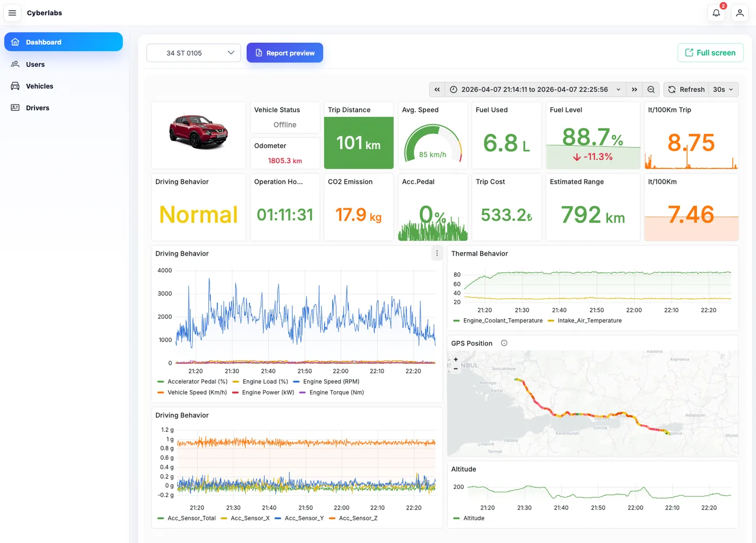Image resolution: width=756 pixels, height=543 pixels.
Task: Open the time range picker dropdown
Action: point(535,90)
